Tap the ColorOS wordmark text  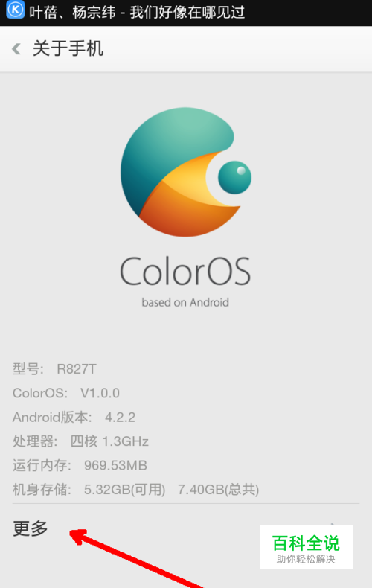(x=185, y=271)
